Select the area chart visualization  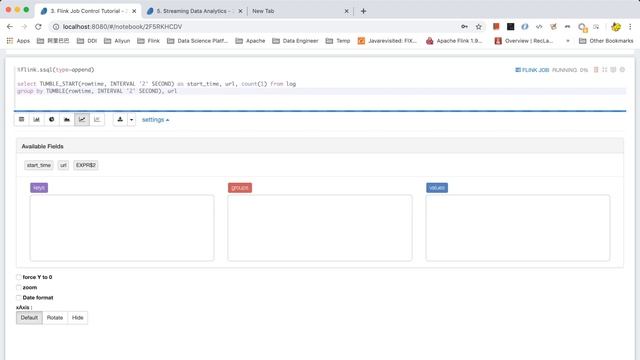pos(67,120)
